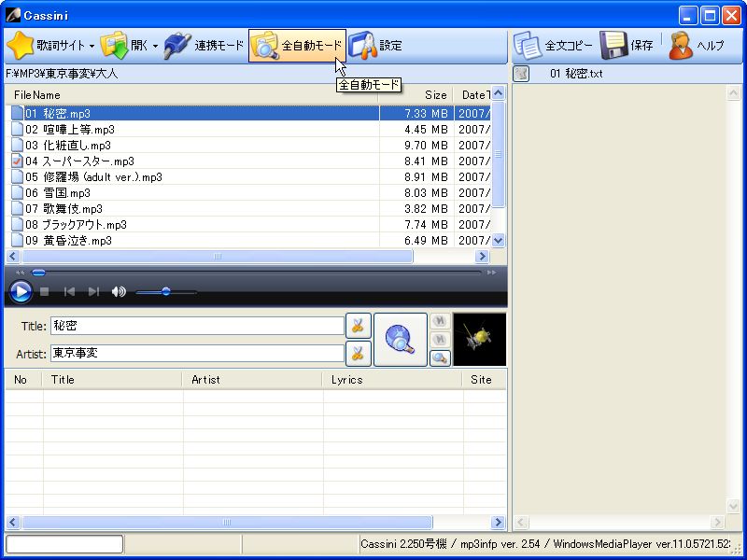Adjust the volume slider
The image size is (747, 560).
tap(166, 291)
